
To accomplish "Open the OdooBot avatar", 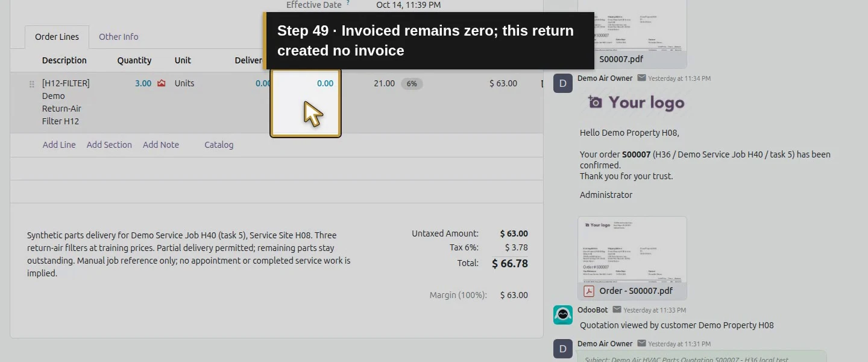I will [563, 315].
